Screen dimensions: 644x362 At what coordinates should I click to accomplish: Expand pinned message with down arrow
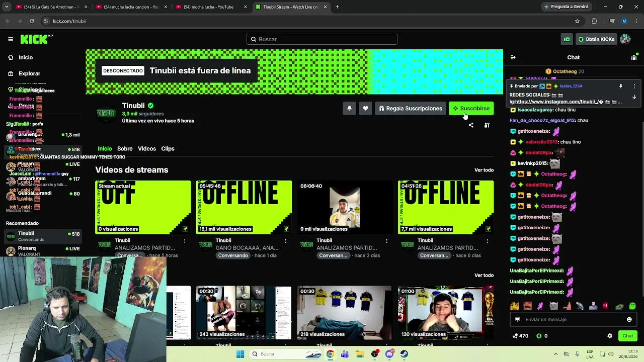(x=634, y=97)
